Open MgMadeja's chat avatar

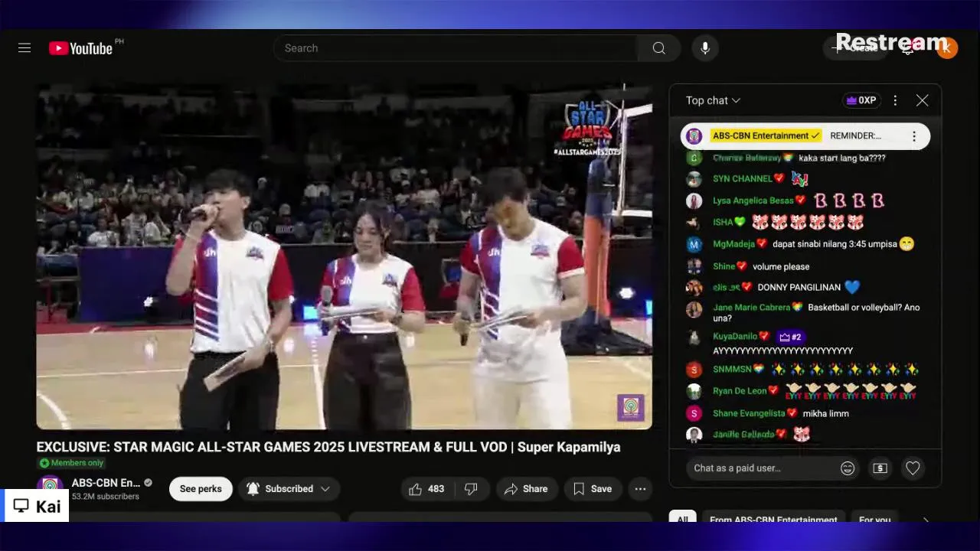point(694,245)
